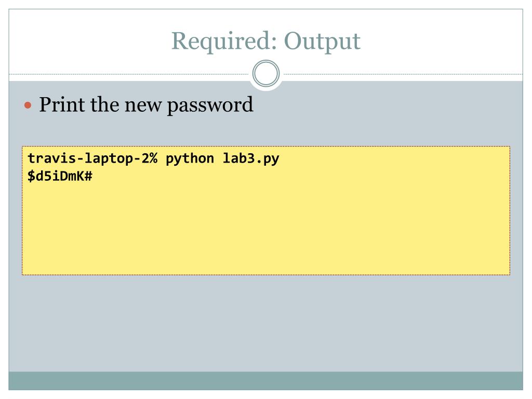Click the word Print in the bullet
Screen dimensions: 532x399
tap(62, 104)
